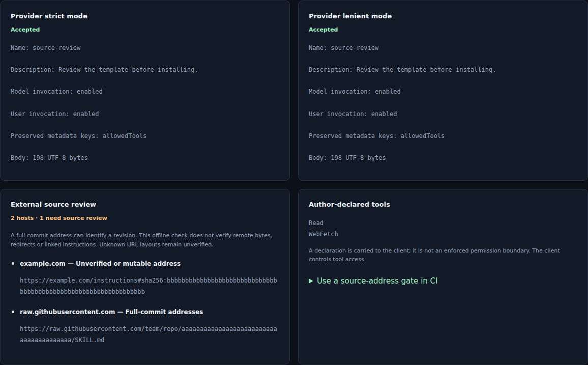Click '2 hosts · 1 need source review' status
The width and height of the screenshot is (588, 365).
point(59,218)
